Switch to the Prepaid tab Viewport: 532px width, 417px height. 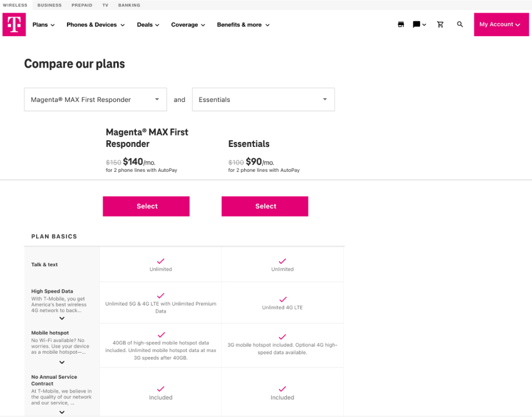[x=82, y=5]
